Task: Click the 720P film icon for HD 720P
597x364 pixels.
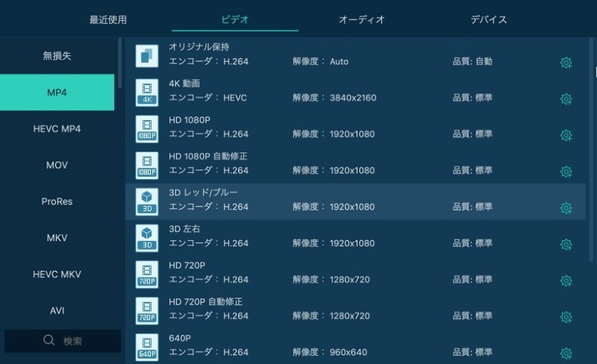Action: [x=147, y=274]
